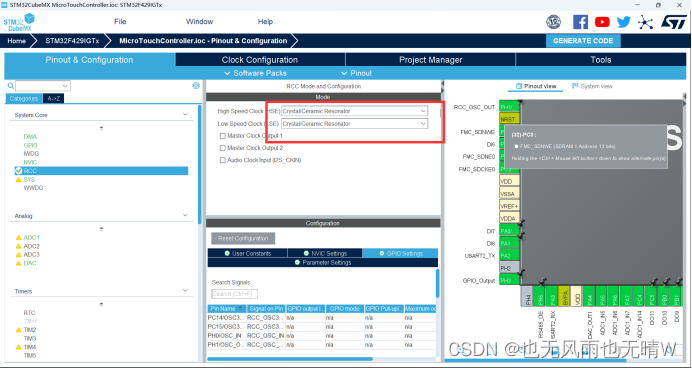Enable Master Clock Output 2 checkbox
The image size is (692, 368).
coord(222,148)
